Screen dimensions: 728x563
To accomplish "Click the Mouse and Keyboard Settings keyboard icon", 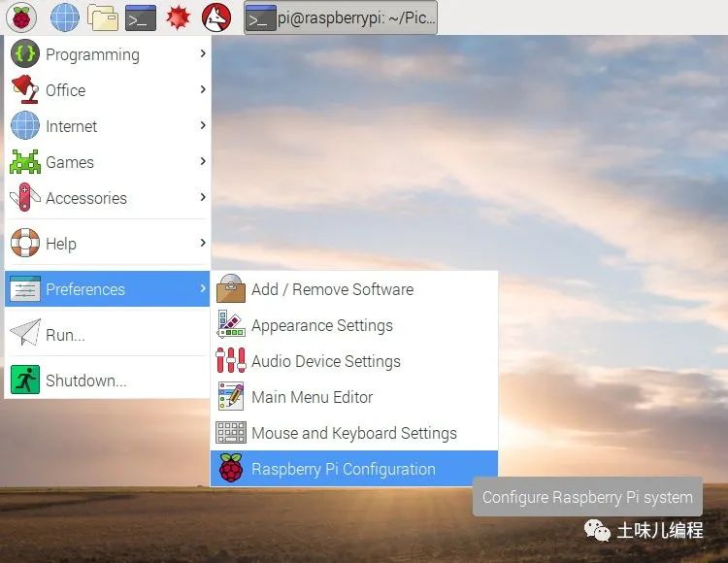I will pyautogui.click(x=231, y=432).
